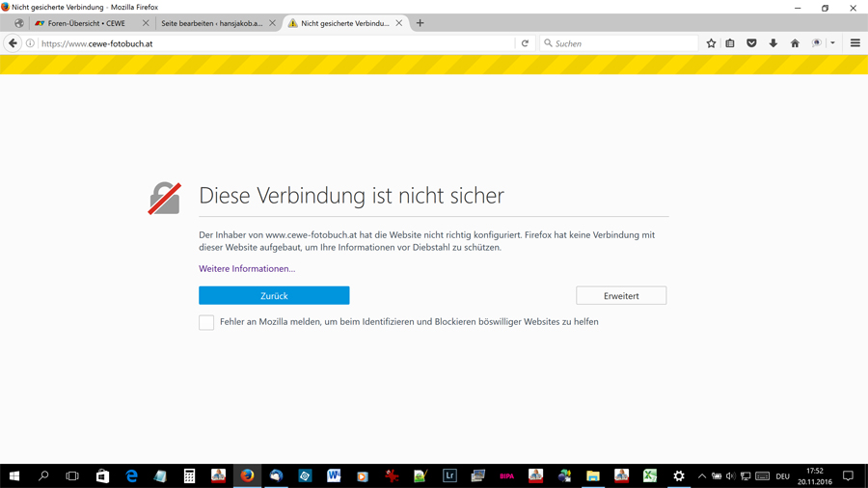This screenshot has width=868, height=488.
Task: Open the Action Center notifications icon
Action: pos(848,475)
